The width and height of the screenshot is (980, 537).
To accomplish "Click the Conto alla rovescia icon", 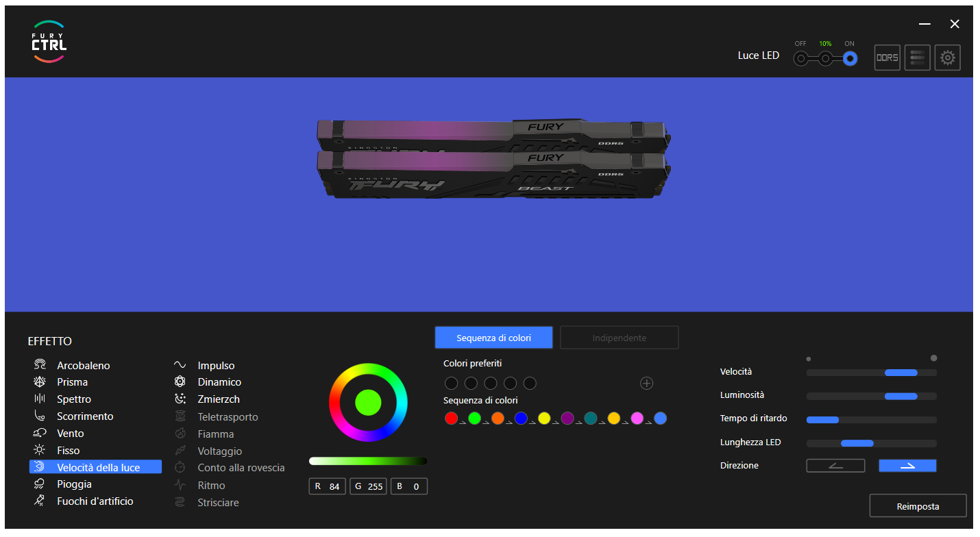I will 180,468.
